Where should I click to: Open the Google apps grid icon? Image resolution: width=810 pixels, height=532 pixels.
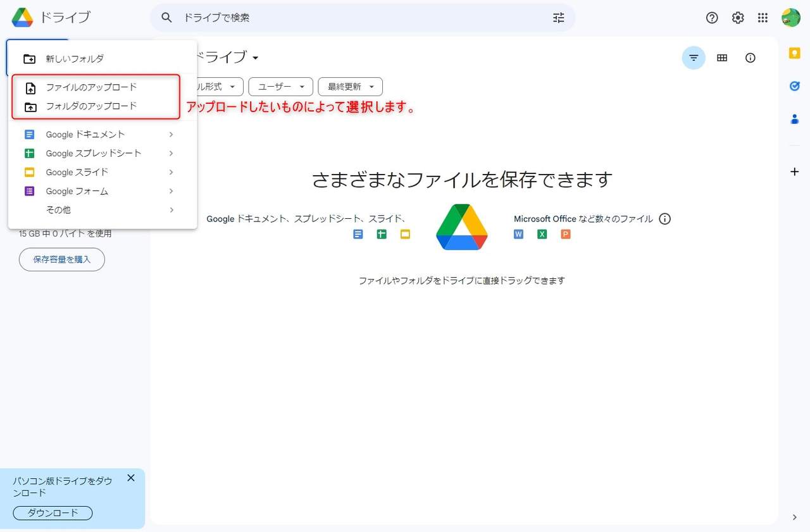point(763,18)
